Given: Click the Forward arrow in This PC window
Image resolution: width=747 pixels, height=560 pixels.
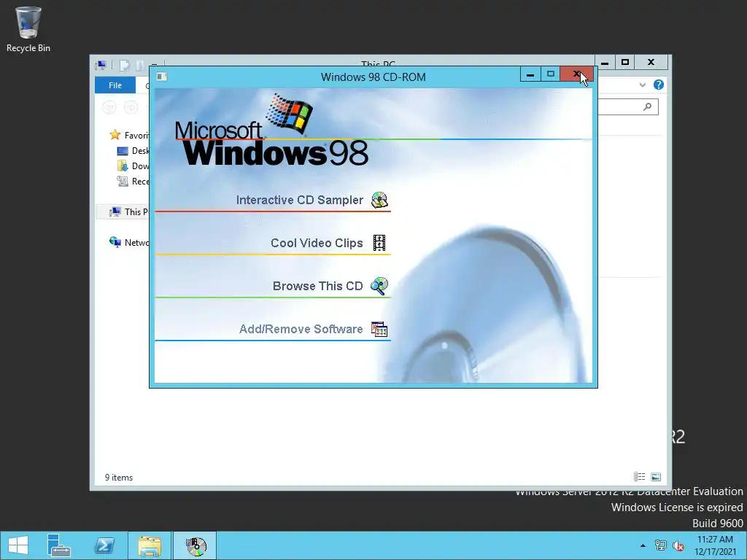Looking at the screenshot, I should pyautogui.click(x=131, y=107).
